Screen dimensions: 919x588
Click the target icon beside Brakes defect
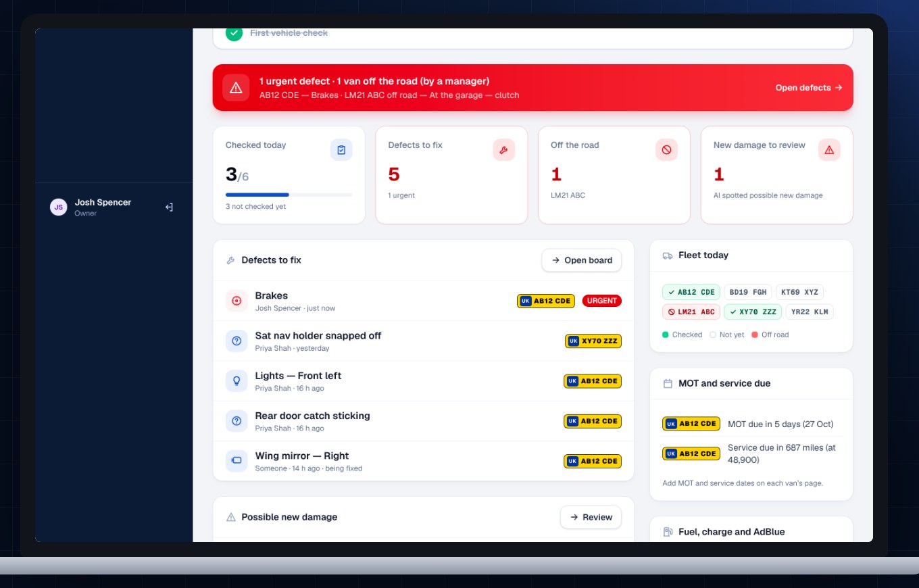[x=237, y=301]
